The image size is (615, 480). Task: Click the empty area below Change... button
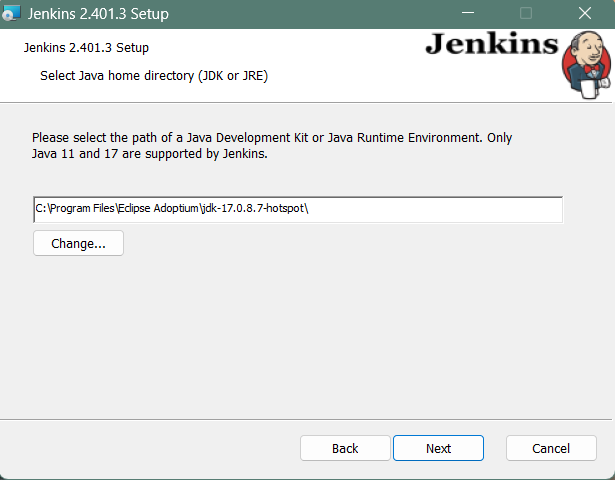pyautogui.click(x=300, y=330)
